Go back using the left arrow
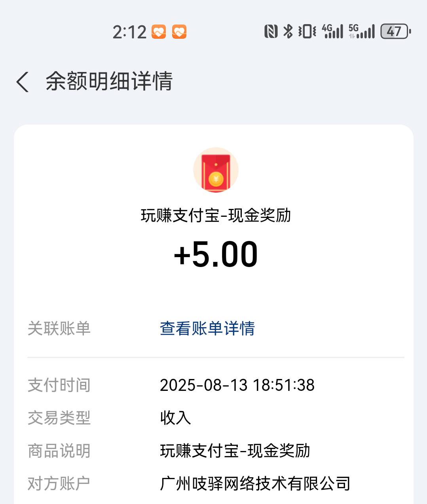The height and width of the screenshot is (504, 427). pos(23,82)
